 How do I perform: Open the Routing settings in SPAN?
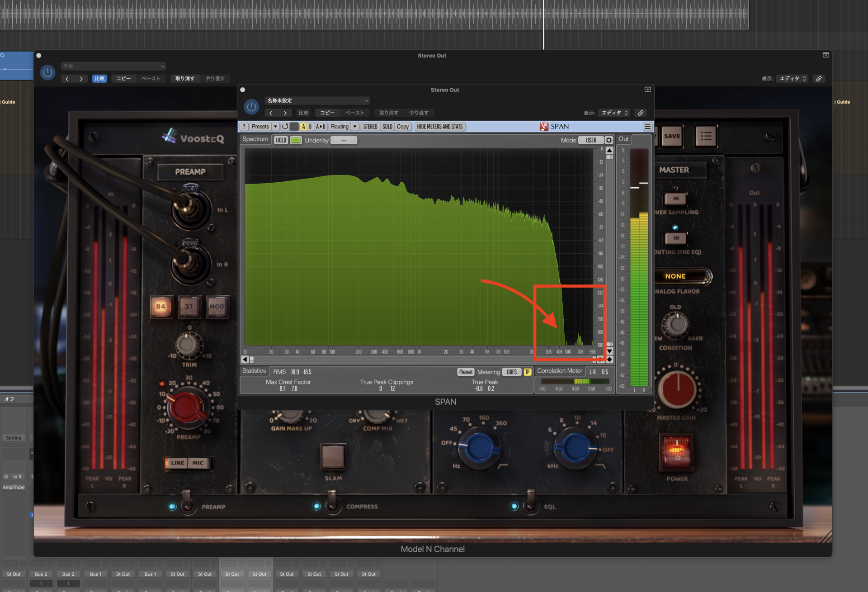tap(340, 127)
